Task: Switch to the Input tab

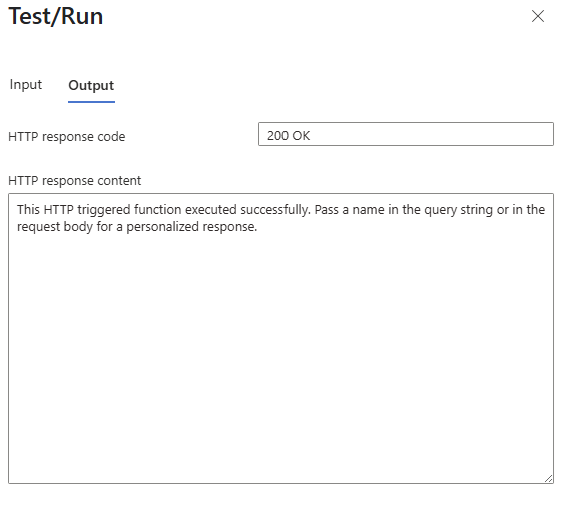Action: (x=26, y=85)
